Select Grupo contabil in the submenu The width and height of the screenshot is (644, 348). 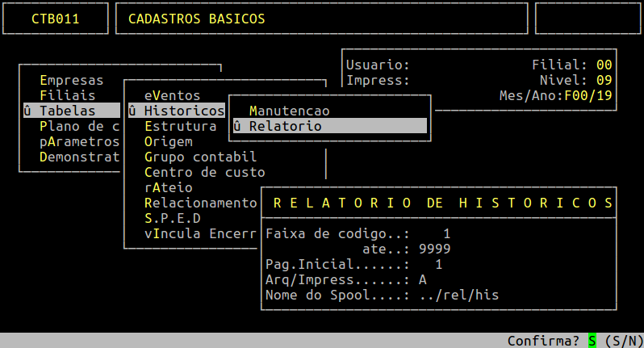(x=200, y=157)
